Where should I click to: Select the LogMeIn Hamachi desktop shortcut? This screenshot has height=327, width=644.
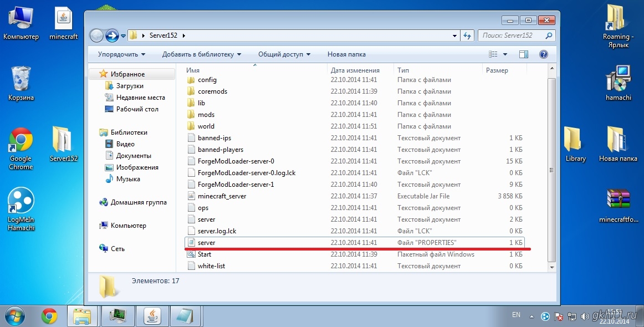(x=21, y=209)
